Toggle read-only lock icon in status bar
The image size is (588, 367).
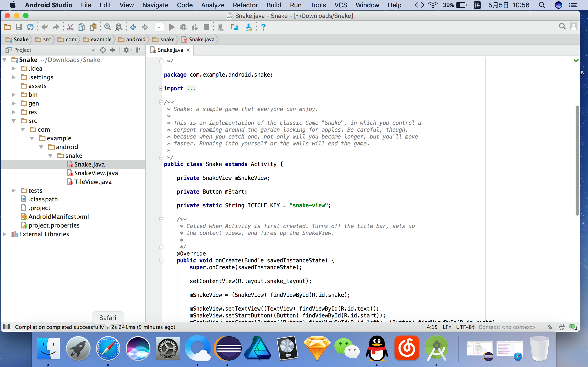click(550, 327)
